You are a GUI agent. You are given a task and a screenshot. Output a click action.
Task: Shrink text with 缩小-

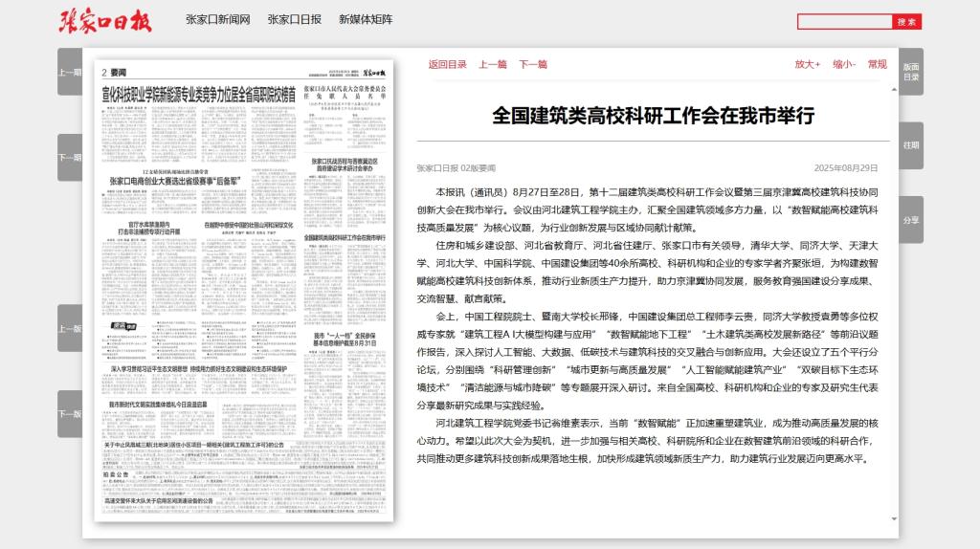843,65
